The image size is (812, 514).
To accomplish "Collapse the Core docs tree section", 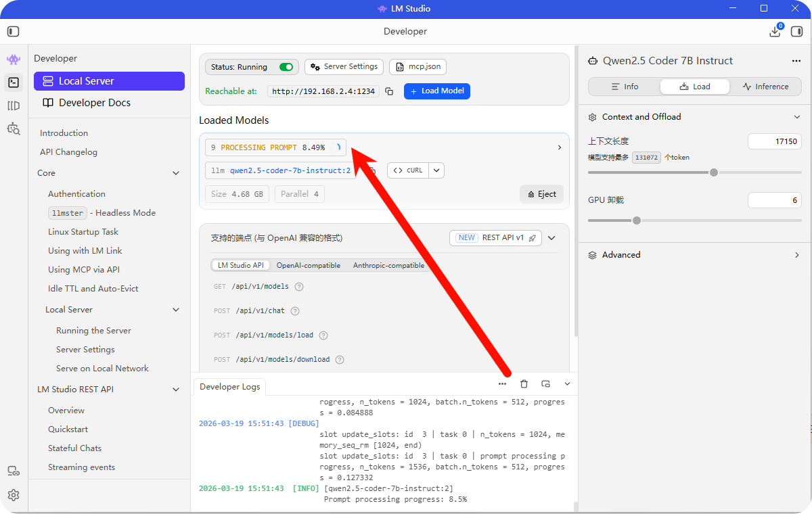I will [176, 173].
